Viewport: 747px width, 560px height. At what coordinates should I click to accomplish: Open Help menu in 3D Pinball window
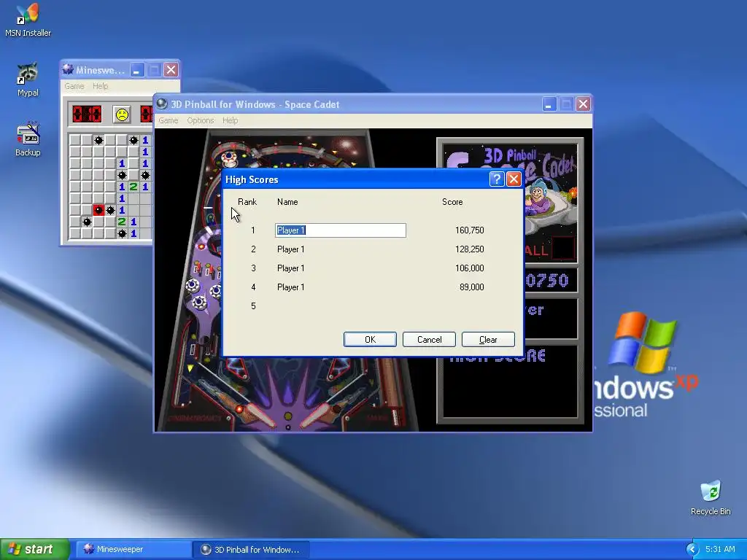pyautogui.click(x=230, y=120)
